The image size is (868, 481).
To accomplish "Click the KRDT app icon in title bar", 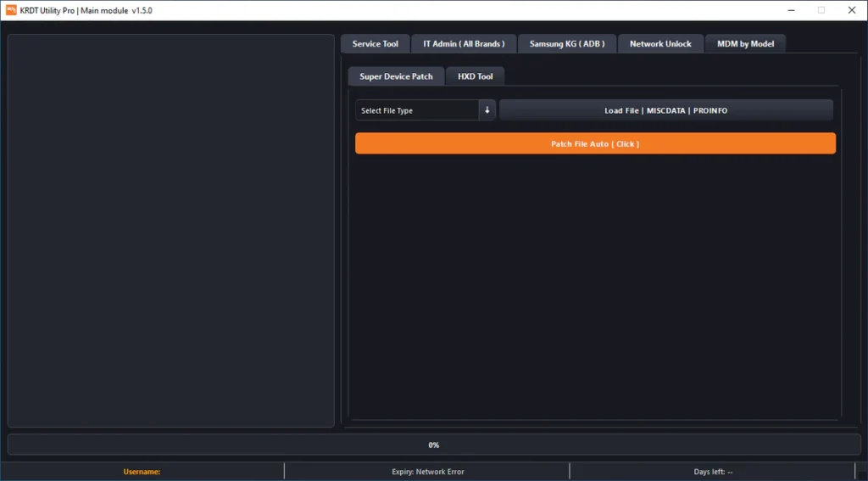I will click(10, 10).
